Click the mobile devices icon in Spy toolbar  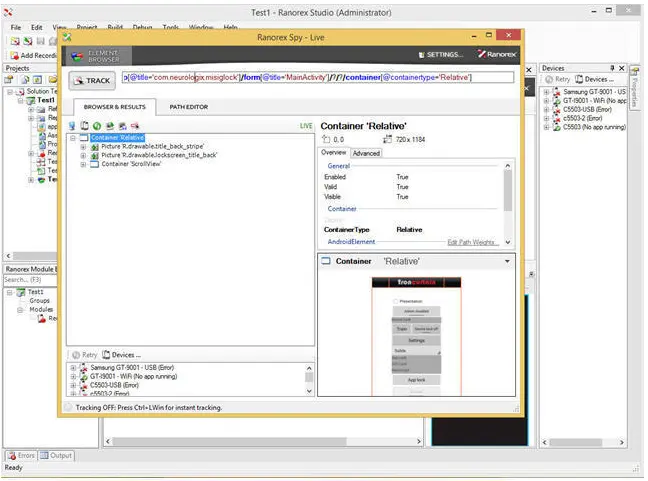(x=85, y=126)
